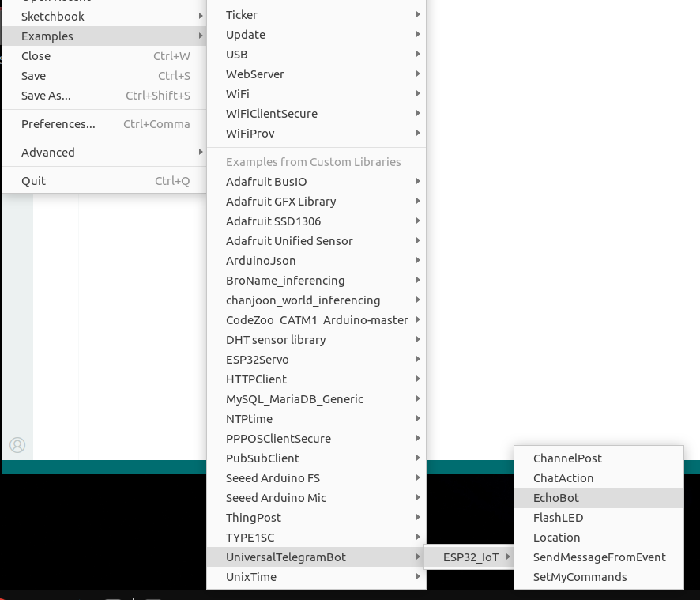
Task: Open WiFiProv examples
Action: click(x=317, y=133)
